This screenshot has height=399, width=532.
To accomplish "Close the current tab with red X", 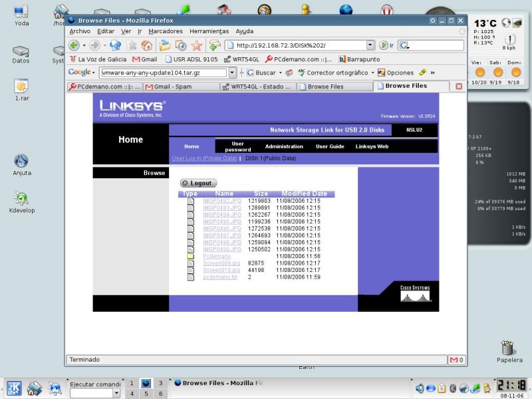I will (459, 86).
